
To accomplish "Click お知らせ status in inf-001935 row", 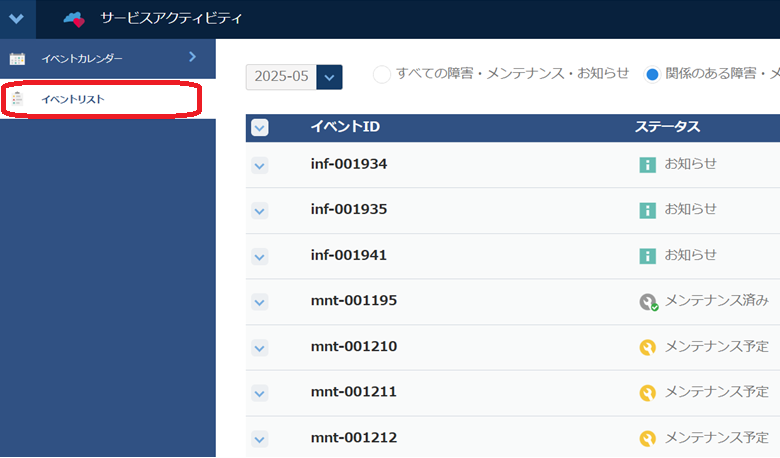I will 690,209.
